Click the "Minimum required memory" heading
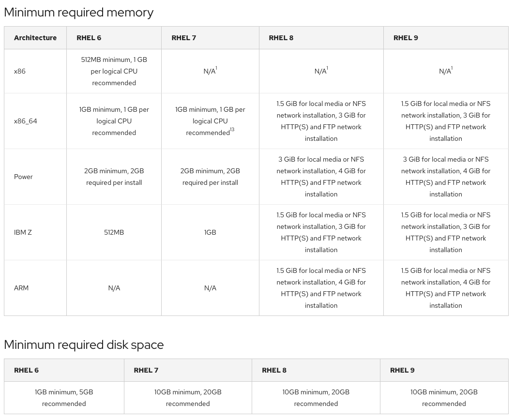The width and height of the screenshot is (514, 420). click(x=79, y=13)
